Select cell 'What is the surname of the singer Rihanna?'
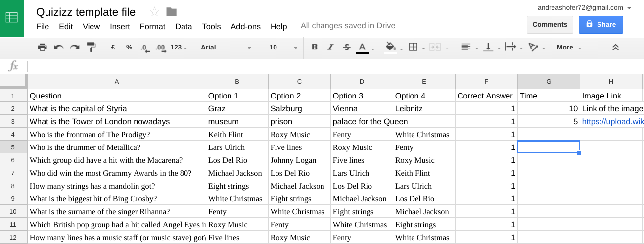This screenshot has width=644, height=244. [x=117, y=211]
